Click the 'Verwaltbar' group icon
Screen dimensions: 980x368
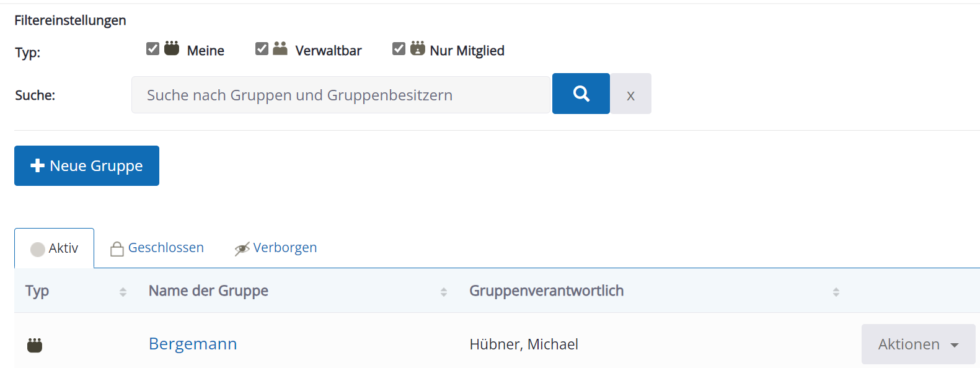coord(280,48)
